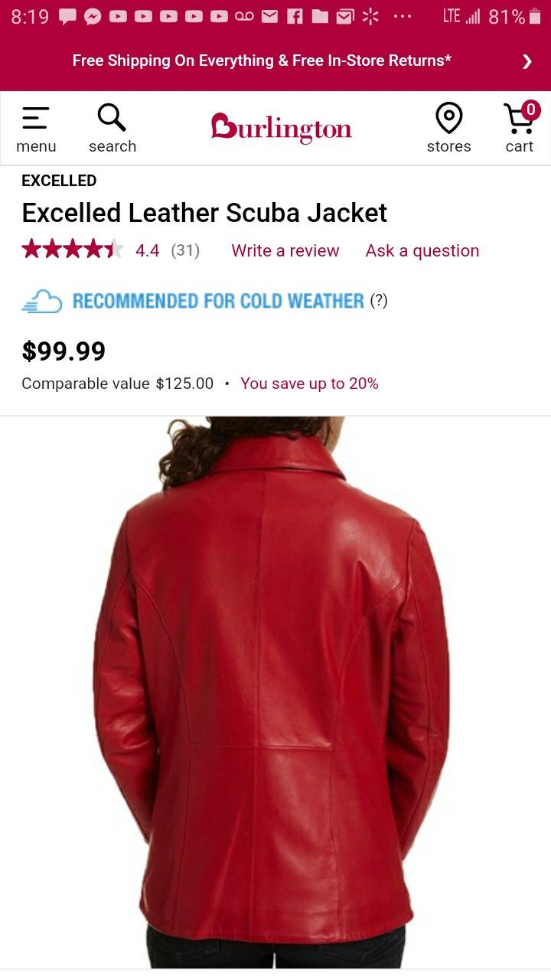Click the Write a review link
551x980 pixels.
[x=285, y=250]
